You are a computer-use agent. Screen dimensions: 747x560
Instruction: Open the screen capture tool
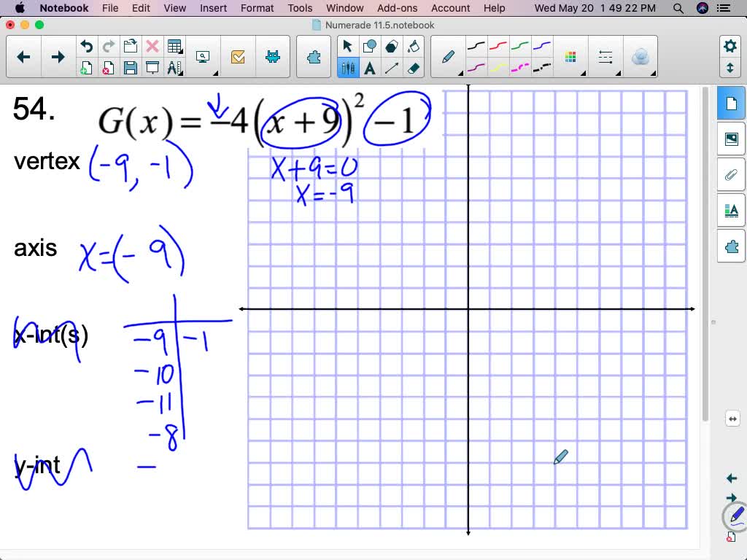point(203,57)
